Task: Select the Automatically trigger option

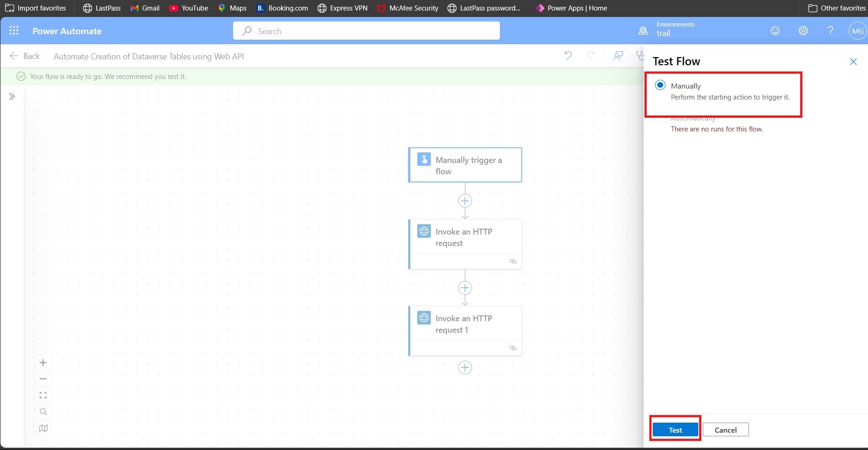Action: coord(692,118)
